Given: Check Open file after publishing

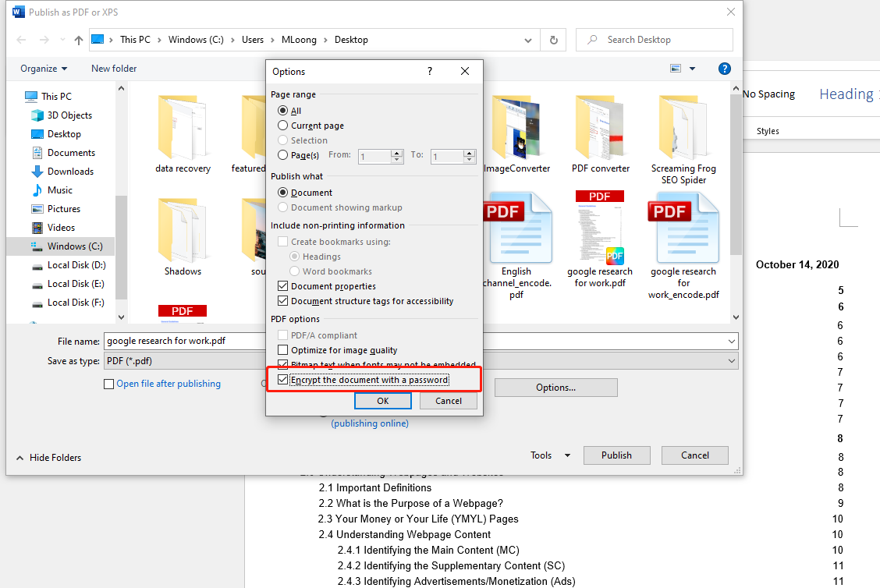Looking at the screenshot, I should [109, 384].
